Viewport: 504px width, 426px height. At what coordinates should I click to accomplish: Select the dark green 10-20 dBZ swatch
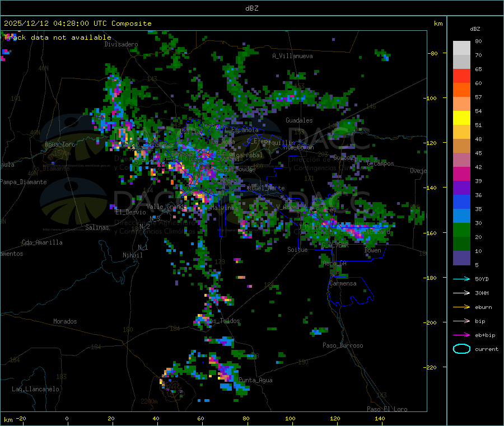point(461,244)
